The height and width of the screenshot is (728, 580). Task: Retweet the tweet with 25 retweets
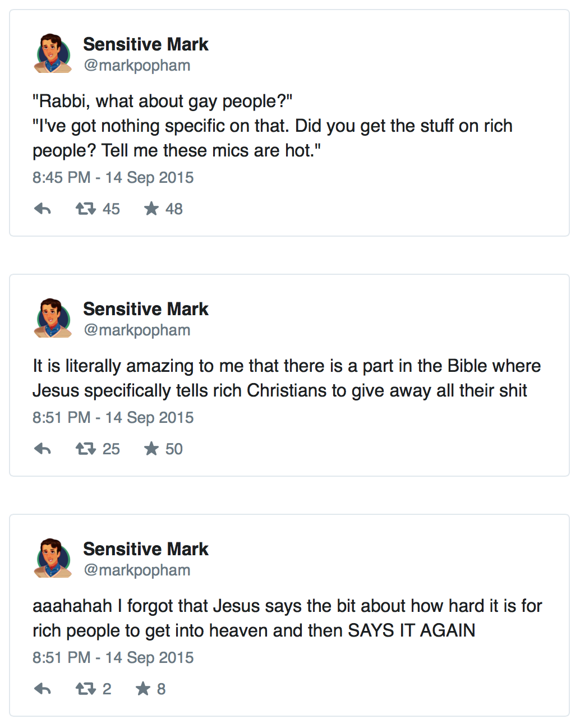[86, 449]
